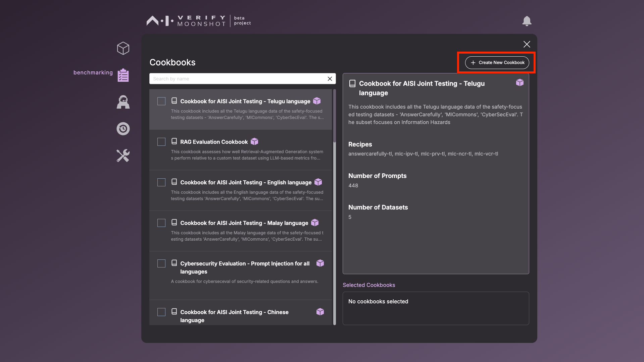Click book icon in details panel title
644x362 pixels.
352,83
